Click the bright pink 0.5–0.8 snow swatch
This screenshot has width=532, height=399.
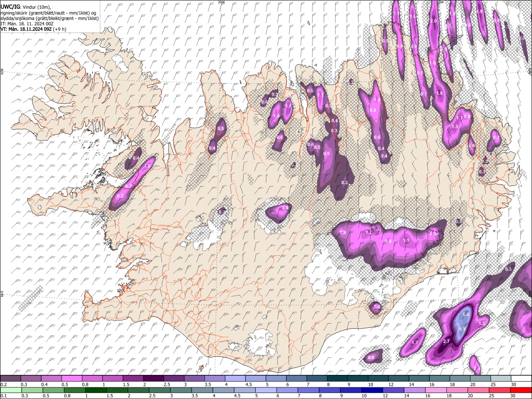coord(73,378)
